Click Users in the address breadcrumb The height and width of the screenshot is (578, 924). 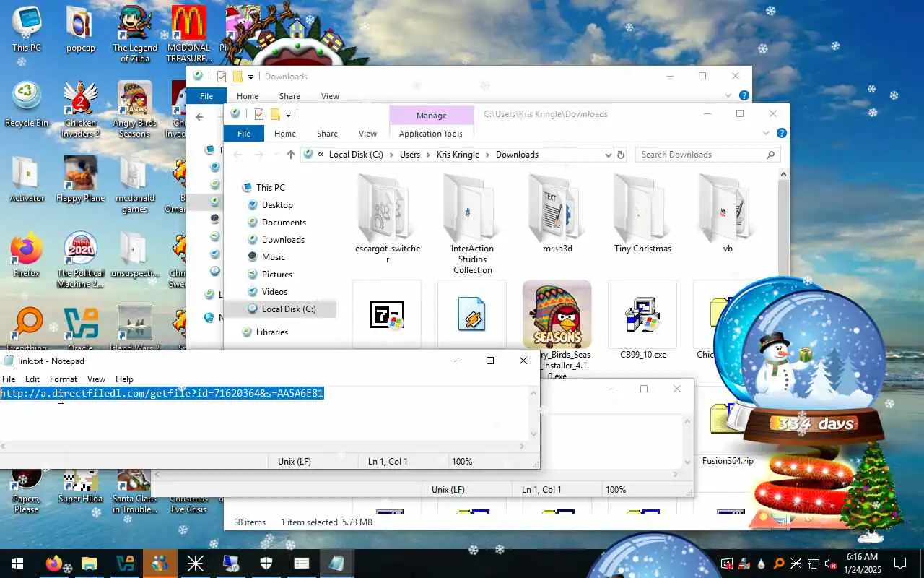(x=410, y=155)
